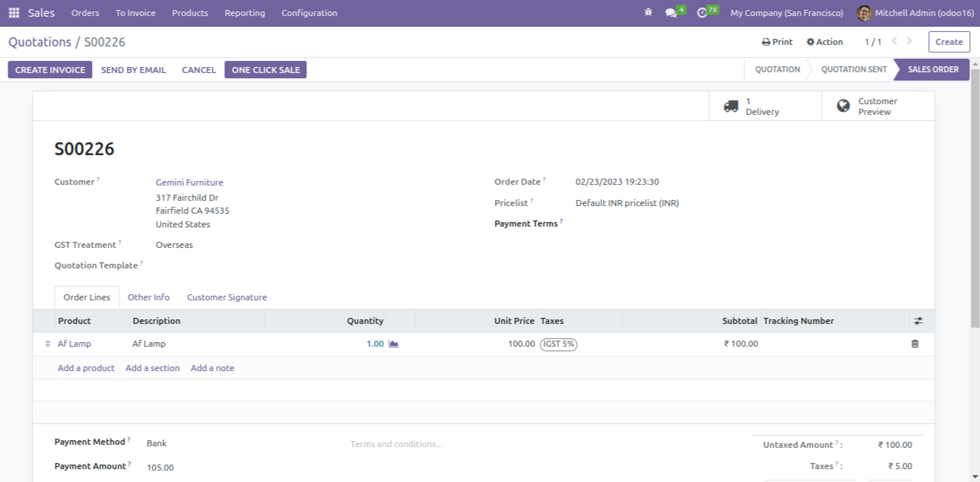The width and height of the screenshot is (980, 482).
Task: Click the debug bug icon
Action: 648,13
